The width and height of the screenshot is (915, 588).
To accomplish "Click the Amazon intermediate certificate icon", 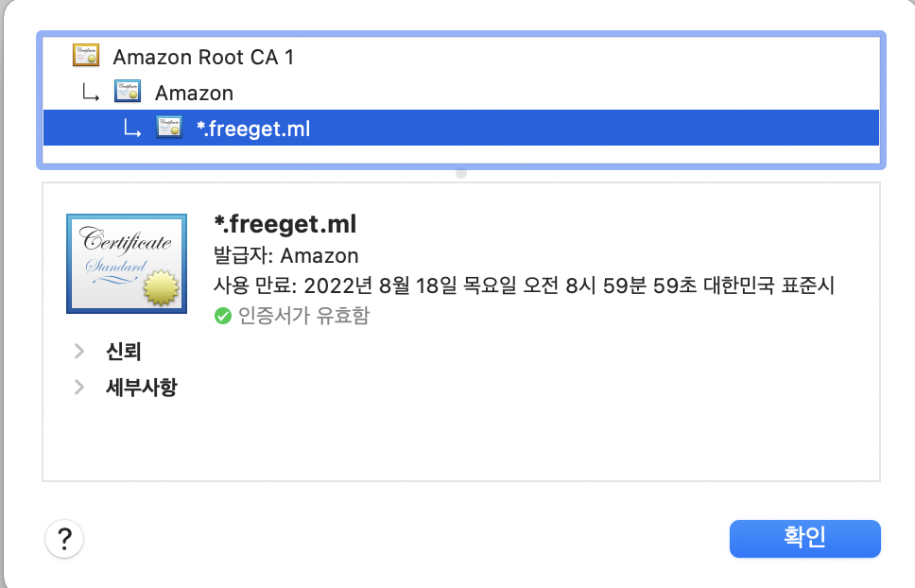I will click(128, 93).
